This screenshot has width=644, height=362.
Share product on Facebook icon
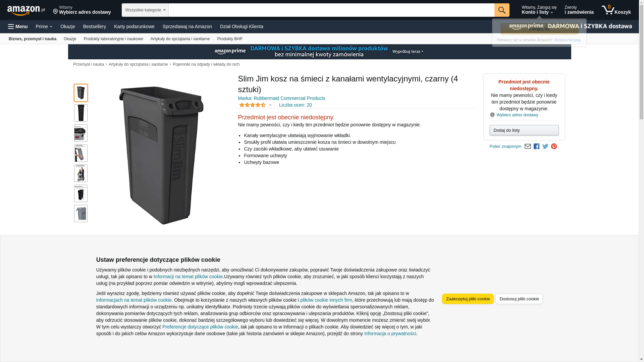pos(536,146)
